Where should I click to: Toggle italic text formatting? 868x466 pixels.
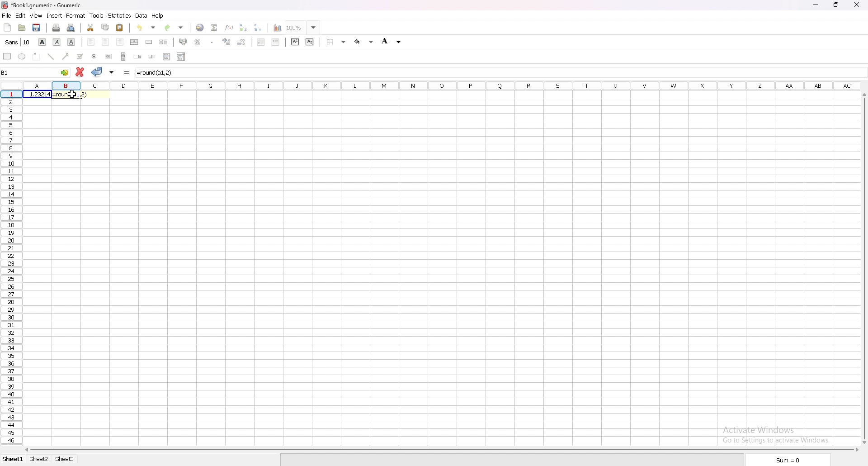(x=57, y=42)
